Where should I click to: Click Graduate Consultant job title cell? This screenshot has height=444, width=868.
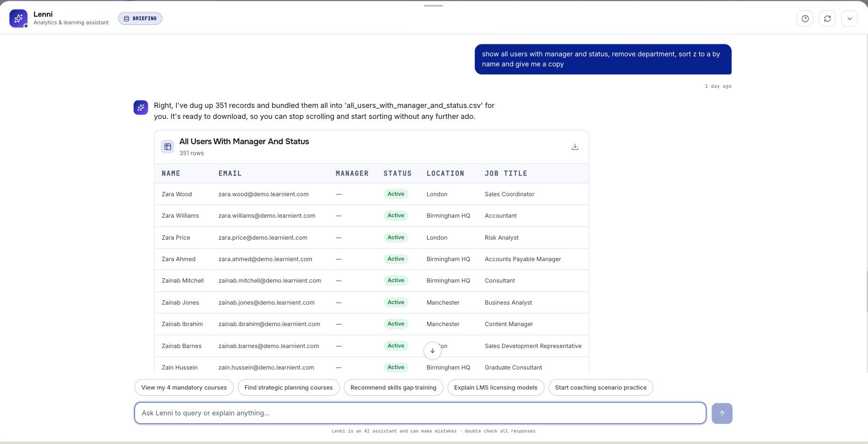click(513, 368)
